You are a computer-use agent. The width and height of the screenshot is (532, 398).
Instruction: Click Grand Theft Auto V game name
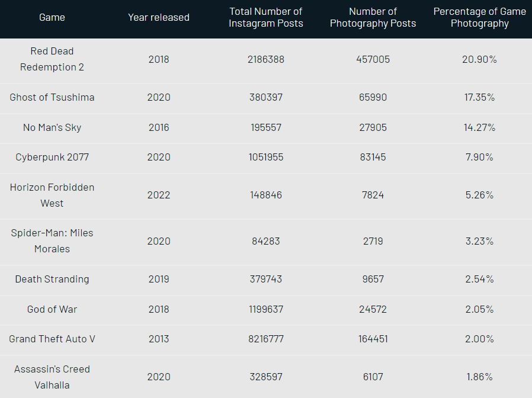pos(52,339)
